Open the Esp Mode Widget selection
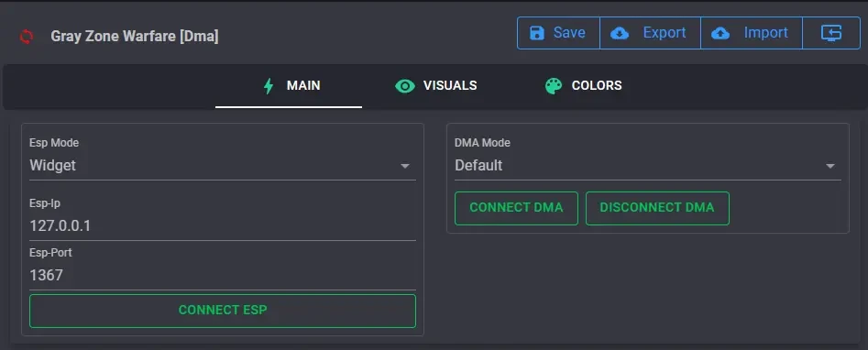 (222, 165)
